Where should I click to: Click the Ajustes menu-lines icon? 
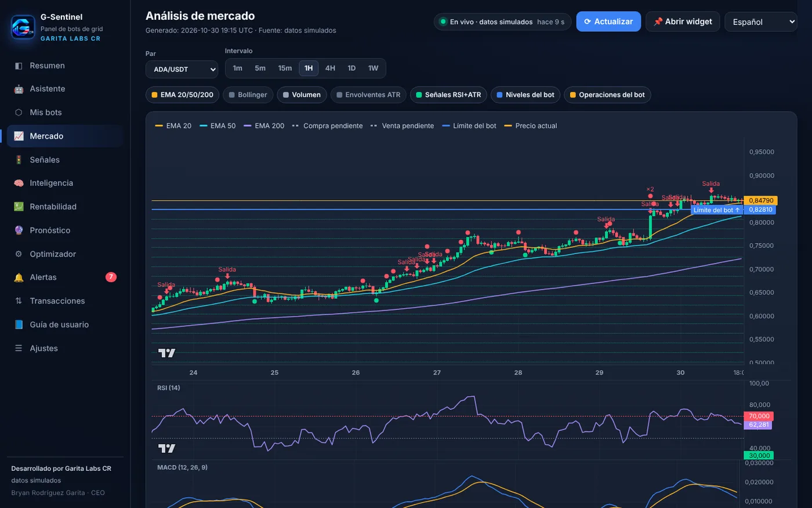point(19,348)
